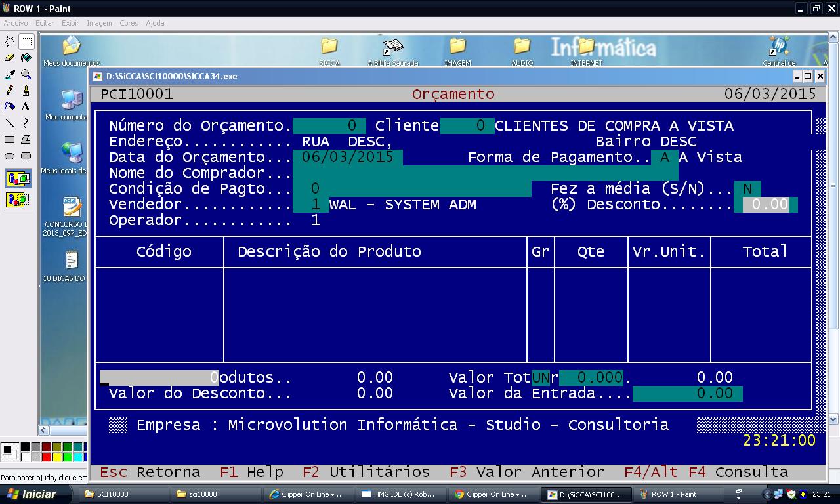Open the Cores menu
840x504 pixels.
[129, 23]
